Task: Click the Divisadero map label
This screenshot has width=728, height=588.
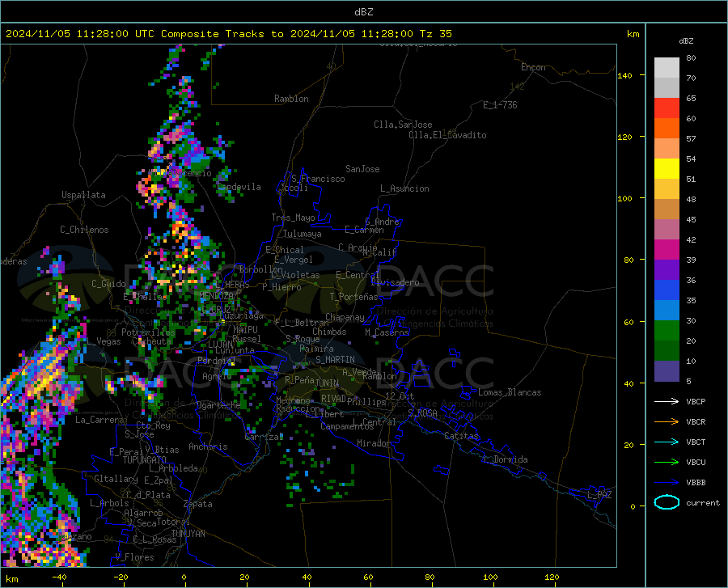Action: click(x=395, y=282)
